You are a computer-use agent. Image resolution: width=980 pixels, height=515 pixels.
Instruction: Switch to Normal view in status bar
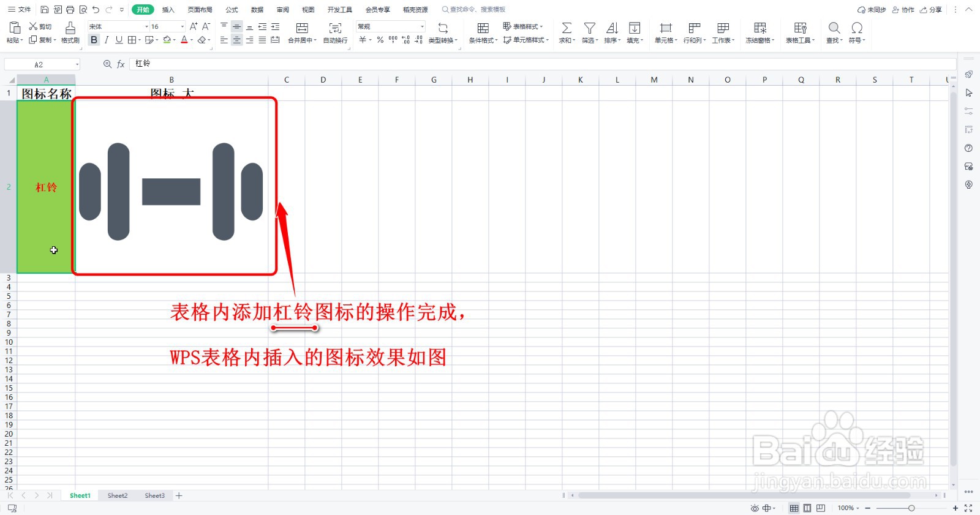coord(794,508)
